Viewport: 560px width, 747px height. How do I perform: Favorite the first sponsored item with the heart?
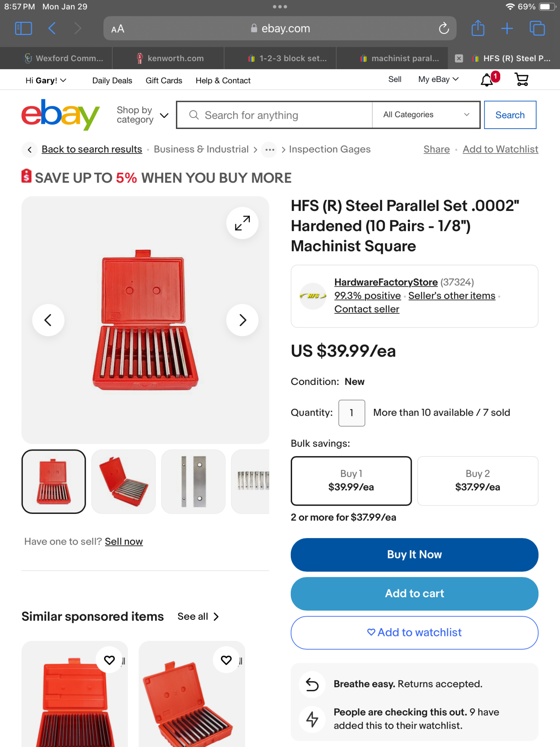click(110, 660)
